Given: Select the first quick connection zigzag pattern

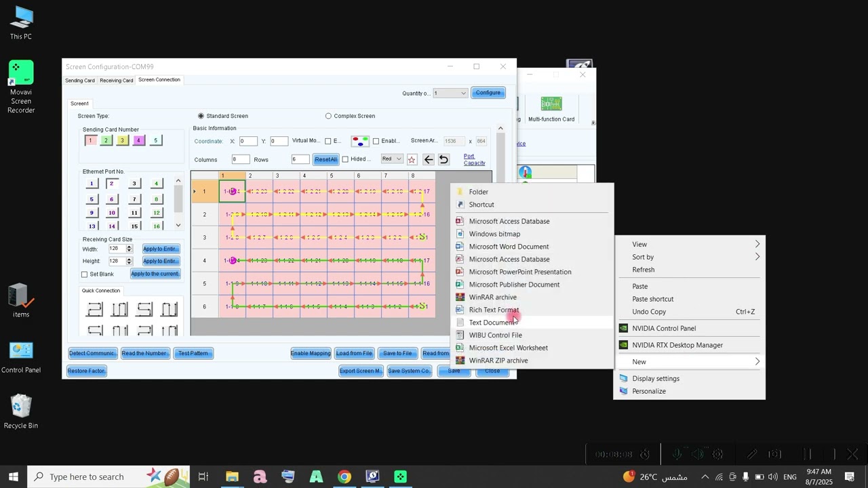Looking at the screenshot, I should pos(94,310).
